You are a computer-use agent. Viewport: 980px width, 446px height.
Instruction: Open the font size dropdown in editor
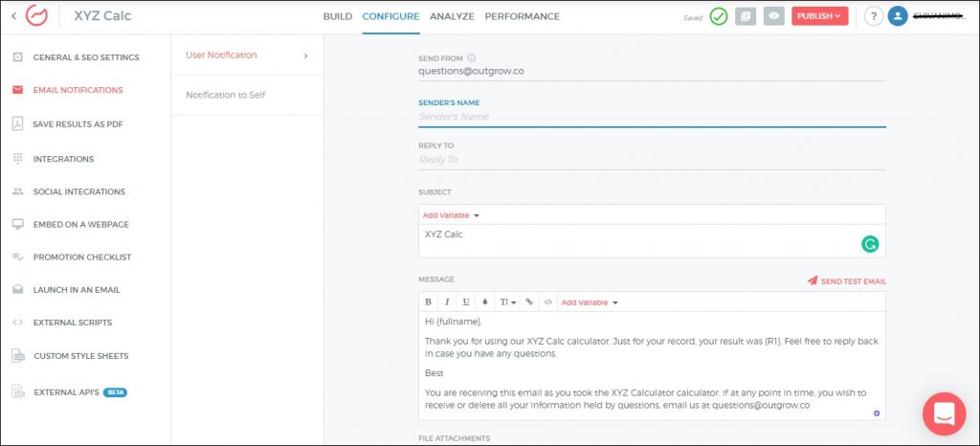[x=507, y=302]
